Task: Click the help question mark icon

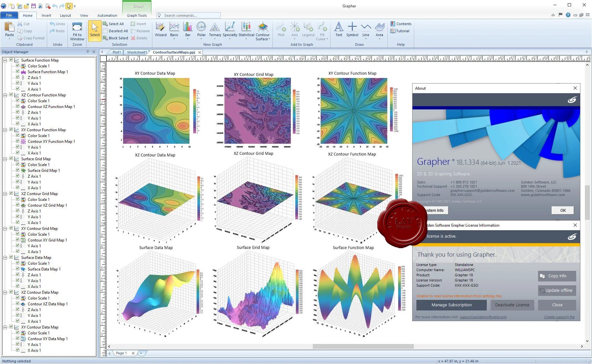Action: [x=568, y=15]
